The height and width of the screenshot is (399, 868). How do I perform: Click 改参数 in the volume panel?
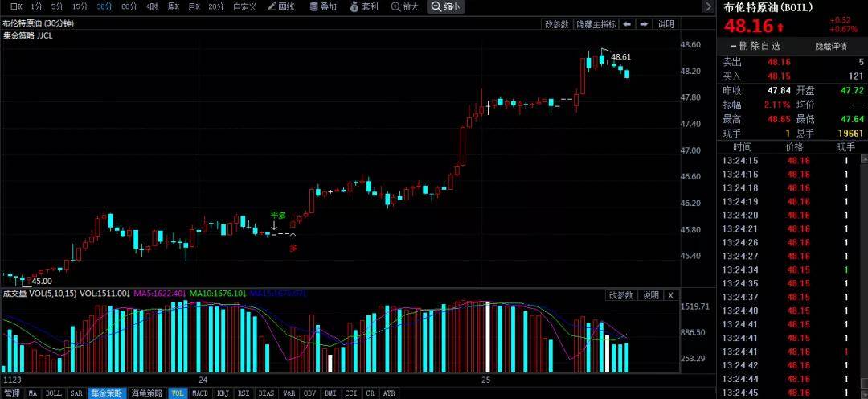(x=620, y=294)
